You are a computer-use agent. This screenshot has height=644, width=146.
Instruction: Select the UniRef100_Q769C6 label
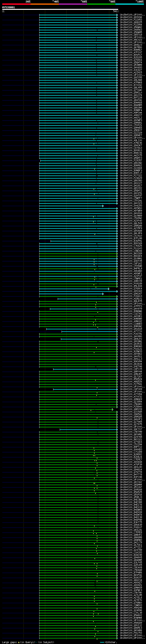(131, 60)
